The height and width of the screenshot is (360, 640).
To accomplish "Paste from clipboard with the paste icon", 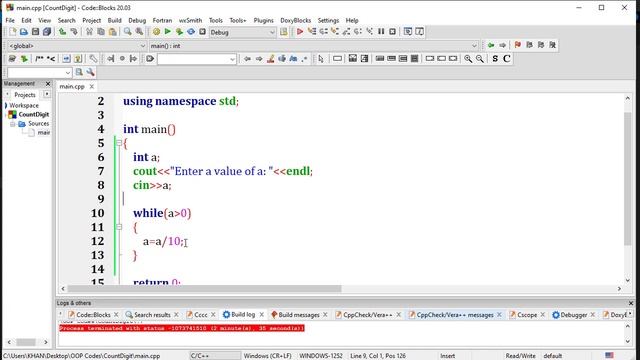I will [113, 32].
